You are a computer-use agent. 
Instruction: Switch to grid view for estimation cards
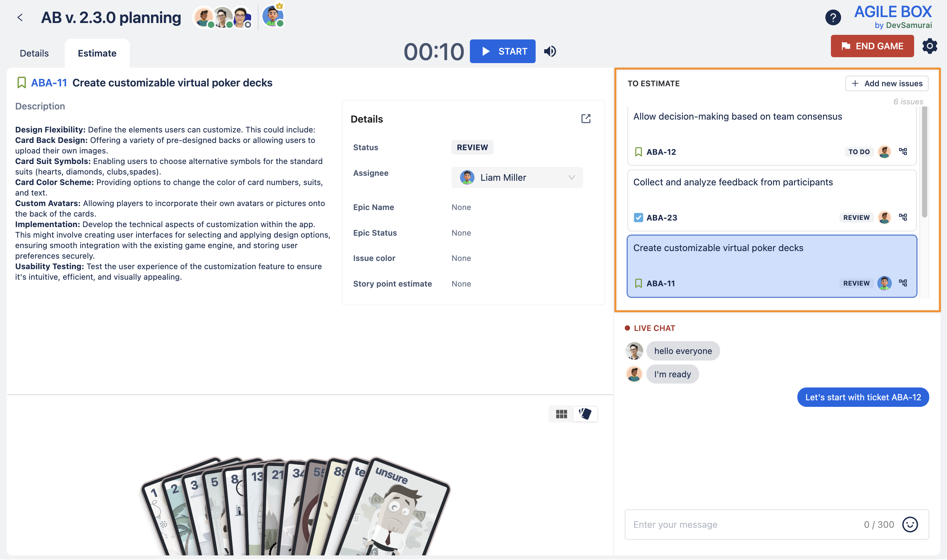[x=561, y=414]
